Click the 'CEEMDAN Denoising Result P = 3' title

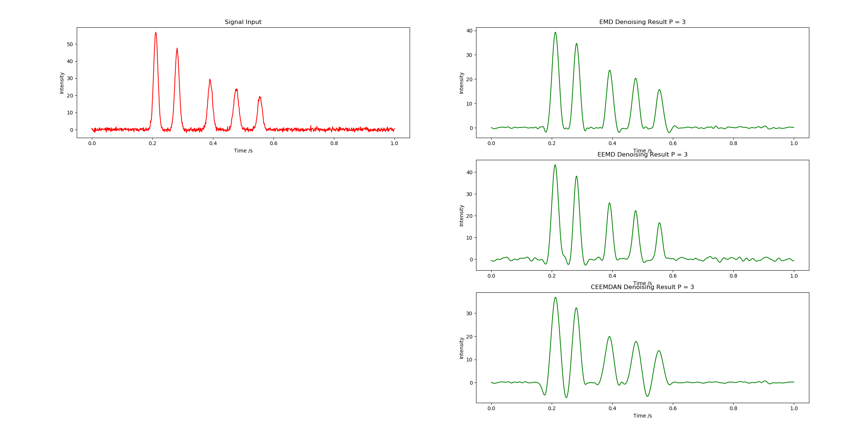click(642, 287)
